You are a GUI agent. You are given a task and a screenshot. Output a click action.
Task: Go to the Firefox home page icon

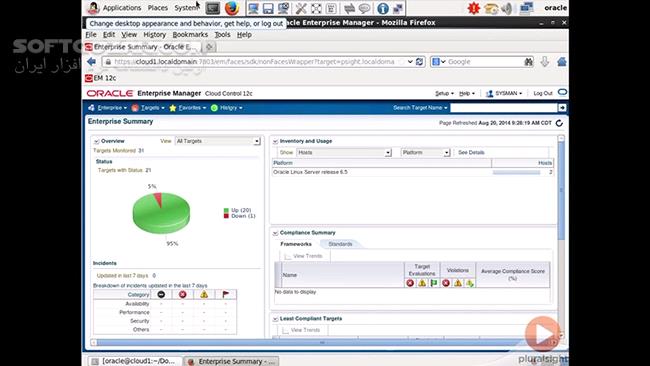tap(562, 62)
